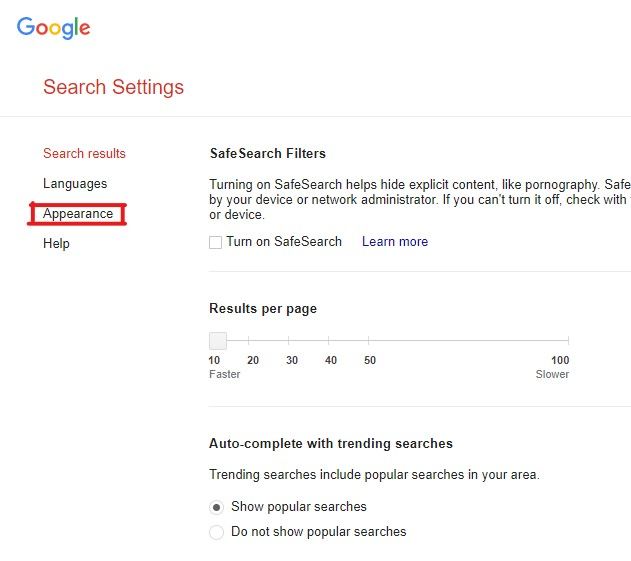Image resolution: width=631 pixels, height=561 pixels.
Task: Enable the Turn on SafeSearch checkbox
Action: tap(215, 242)
